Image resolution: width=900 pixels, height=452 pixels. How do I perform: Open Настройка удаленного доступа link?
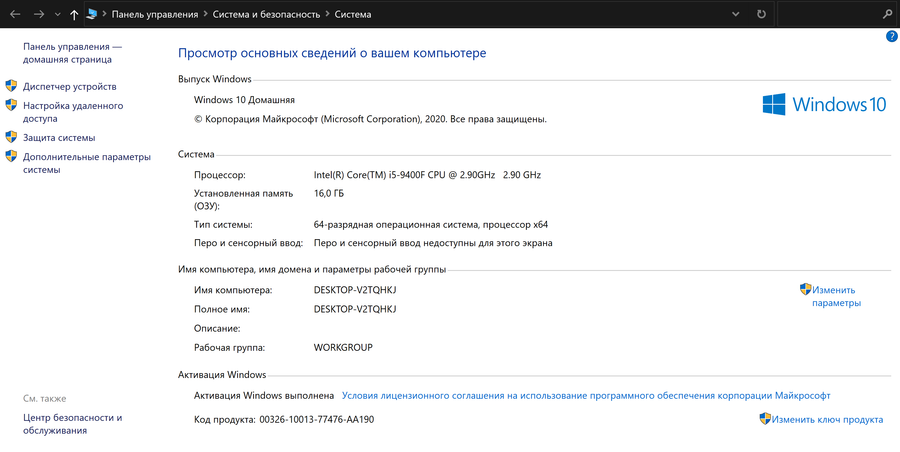pyautogui.click(x=72, y=111)
